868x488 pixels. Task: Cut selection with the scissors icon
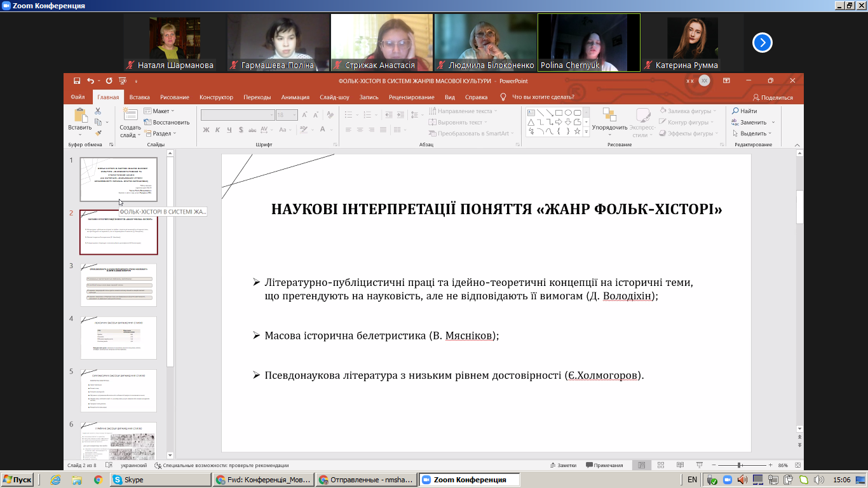click(98, 111)
